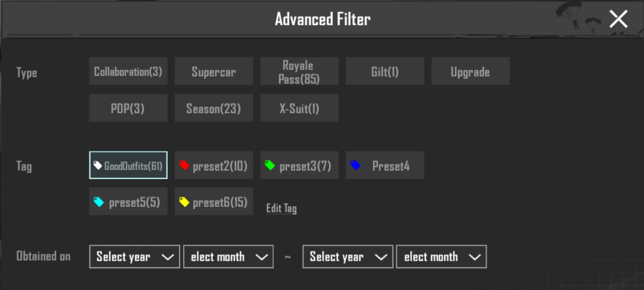644x290 pixels.
Task: Click the red tag icon for preset2
Action: pos(184,165)
